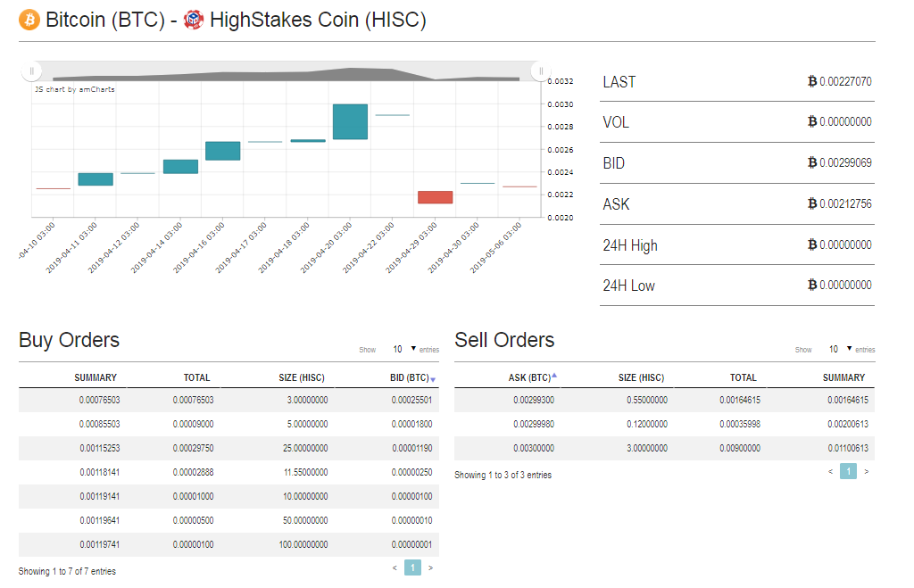The height and width of the screenshot is (588, 914).
Task: Click sell order size 0.12000000
Action: point(647,424)
